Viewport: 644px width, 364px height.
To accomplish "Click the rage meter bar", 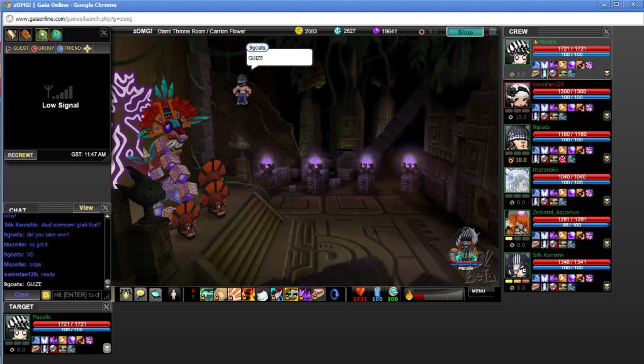I will (x=439, y=295).
